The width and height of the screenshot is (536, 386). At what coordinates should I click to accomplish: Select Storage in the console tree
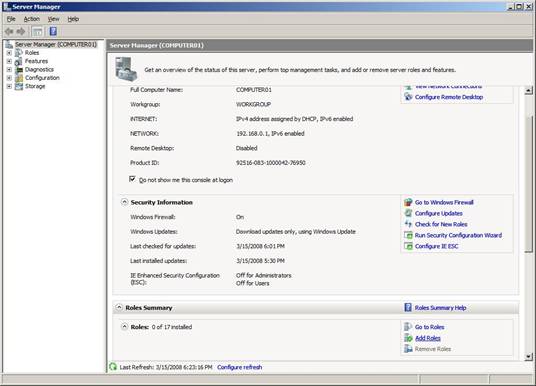[x=35, y=86]
